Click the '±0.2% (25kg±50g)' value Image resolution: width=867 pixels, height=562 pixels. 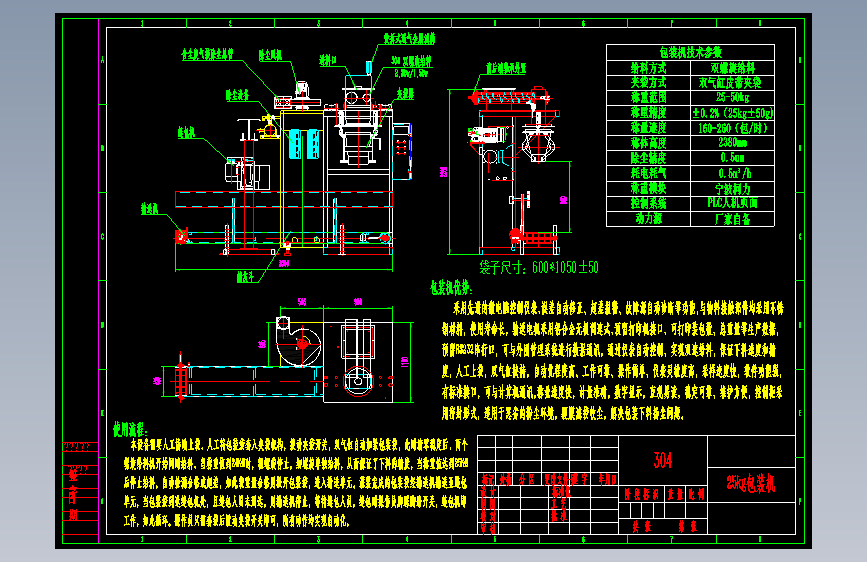733,113
